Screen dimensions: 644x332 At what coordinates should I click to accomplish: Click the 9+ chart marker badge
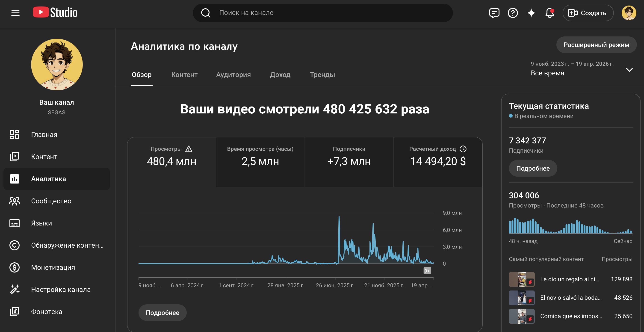pos(427,271)
